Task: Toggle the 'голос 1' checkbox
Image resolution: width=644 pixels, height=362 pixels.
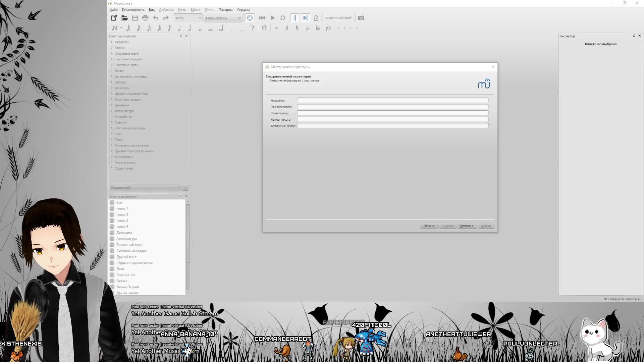Action: point(112,208)
